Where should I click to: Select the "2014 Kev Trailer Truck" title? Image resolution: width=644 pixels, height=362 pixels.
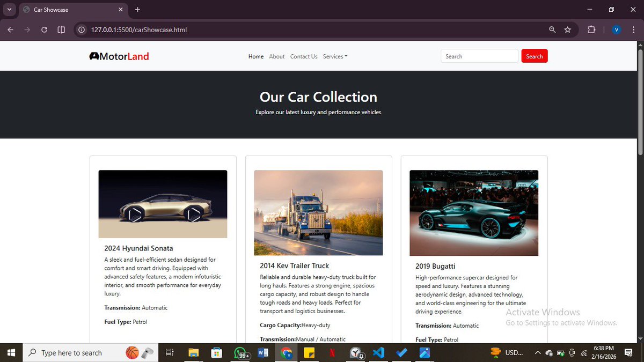(294, 265)
